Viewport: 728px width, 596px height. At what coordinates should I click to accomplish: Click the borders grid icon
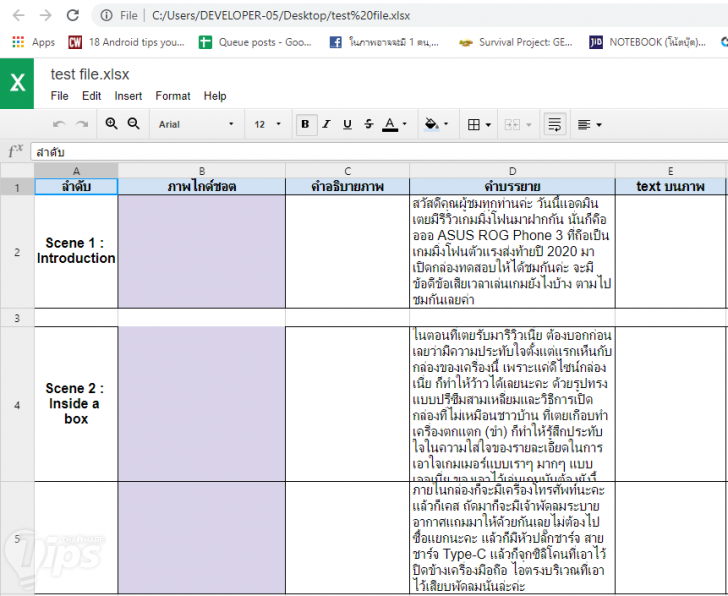pyautogui.click(x=474, y=124)
